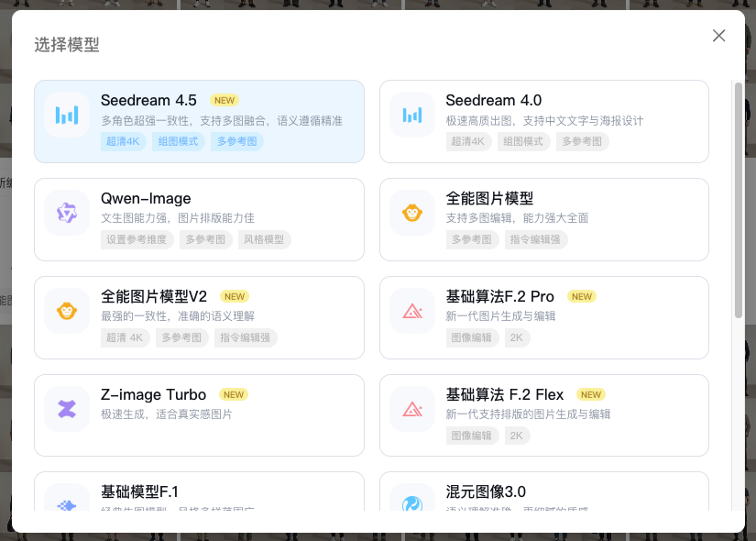Viewport: 756px width, 541px height.
Task: Click NEW badge beside Z-image Turbo
Action: coord(234,394)
